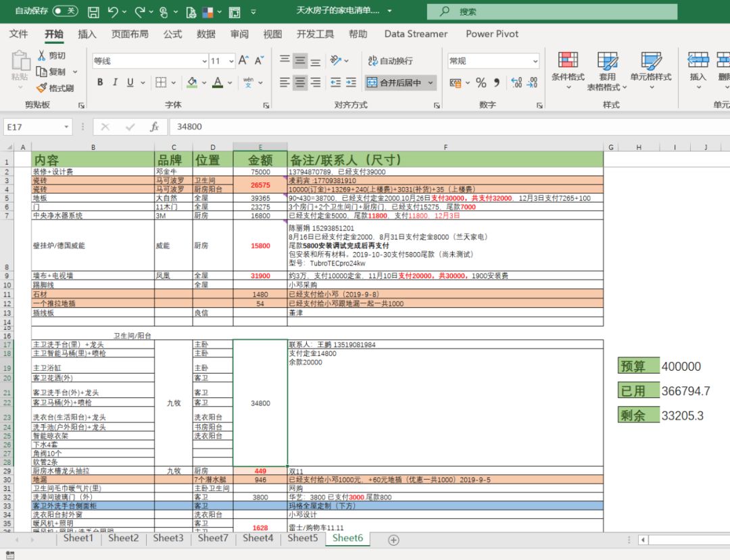
Task: Click the Wrap Text icon
Action: coord(372,61)
